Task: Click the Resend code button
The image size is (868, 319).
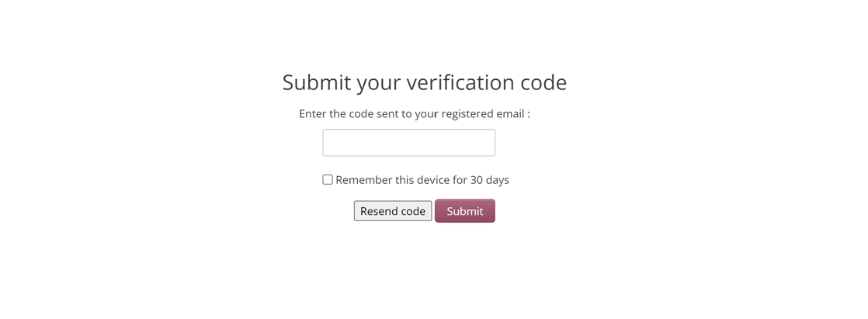Action: point(393,211)
